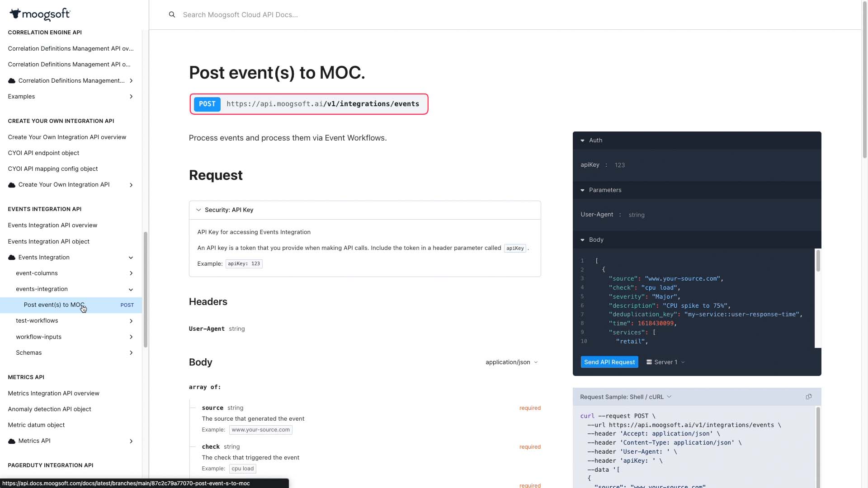Click the server icon next to Server 1
The height and width of the screenshot is (488, 868).
(649, 362)
